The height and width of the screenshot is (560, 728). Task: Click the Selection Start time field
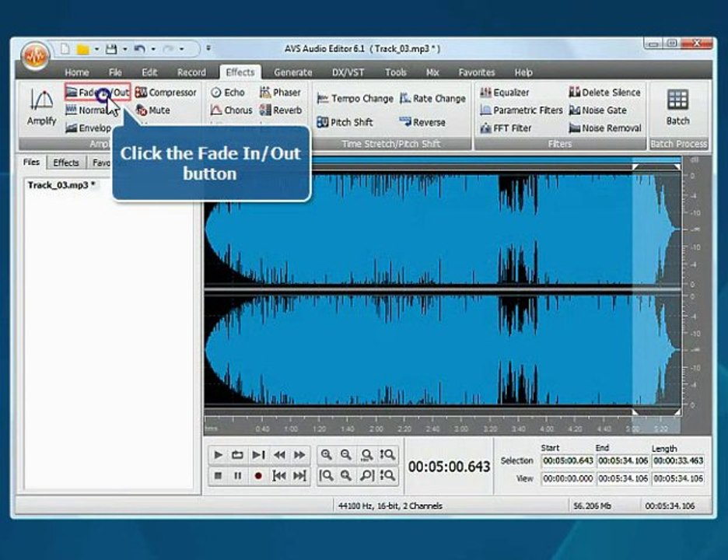[x=568, y=460]
